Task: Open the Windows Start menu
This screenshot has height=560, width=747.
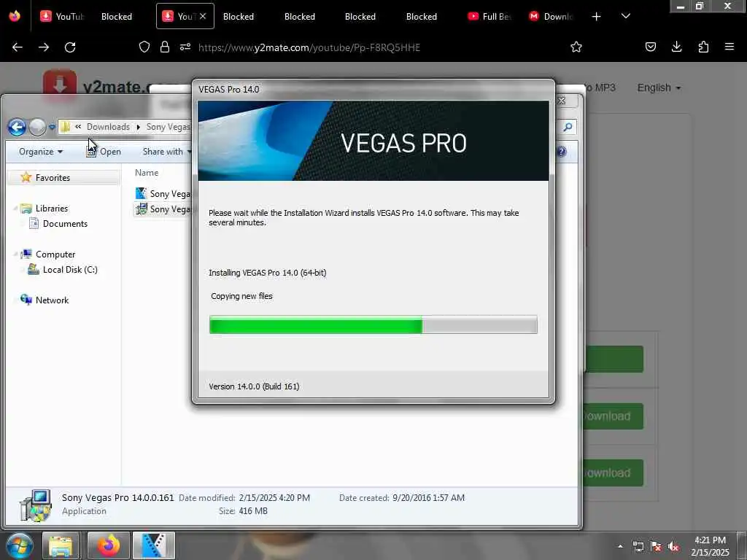Action: pyautogui.click(x=19, y=545)
